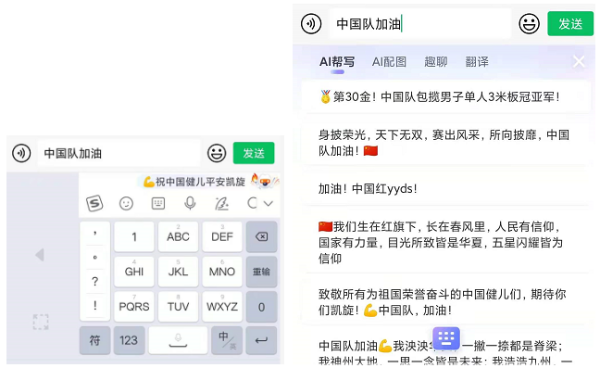This screenshot has width=600, height=368.
Task: Open emoji picker in left chat bar
Action: tap(217, 153)
